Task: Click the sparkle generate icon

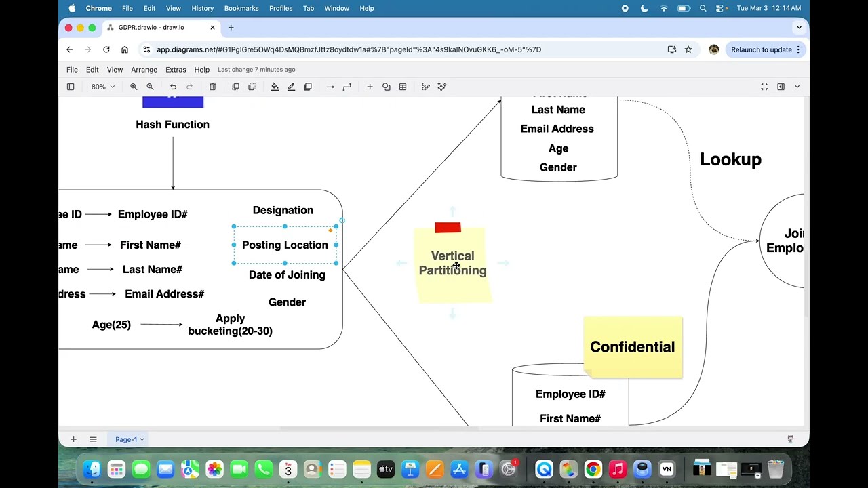Action: tap(442, 87)
